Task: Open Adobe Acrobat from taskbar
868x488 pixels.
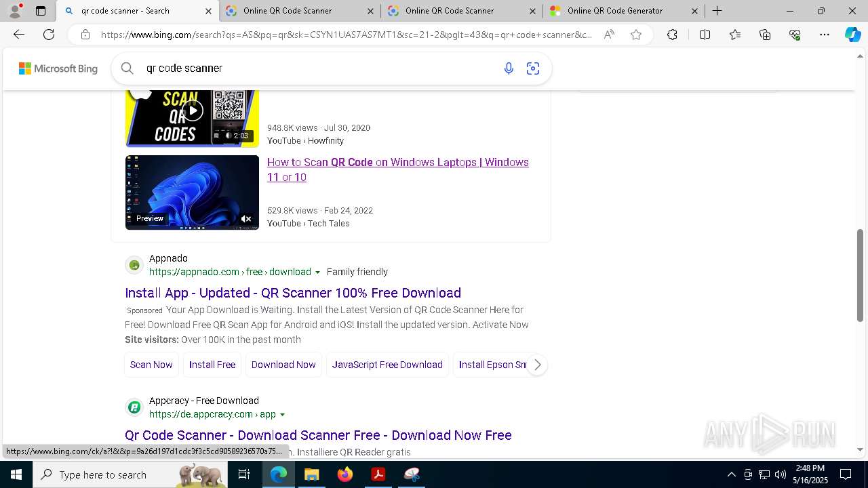Action: [378, 474]
